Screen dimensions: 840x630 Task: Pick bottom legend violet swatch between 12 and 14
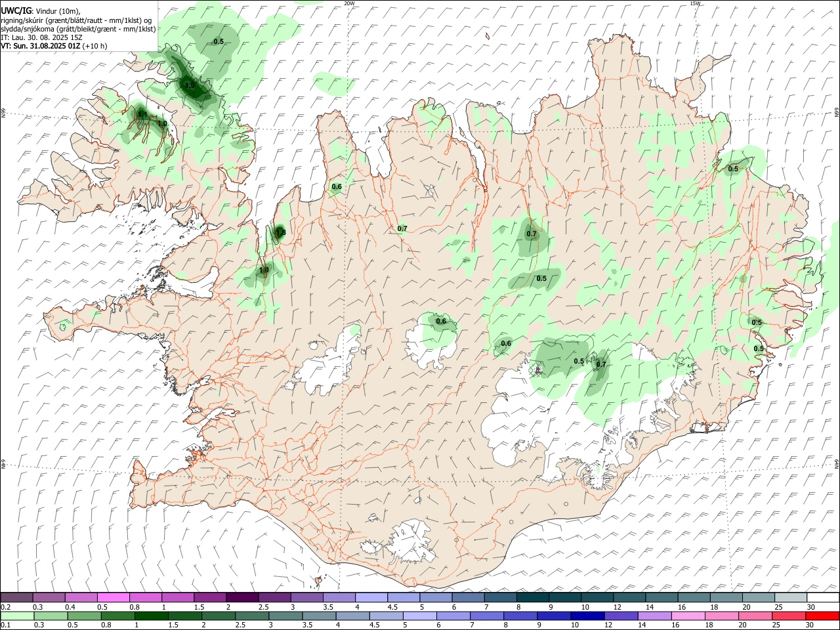pos(621,616)
